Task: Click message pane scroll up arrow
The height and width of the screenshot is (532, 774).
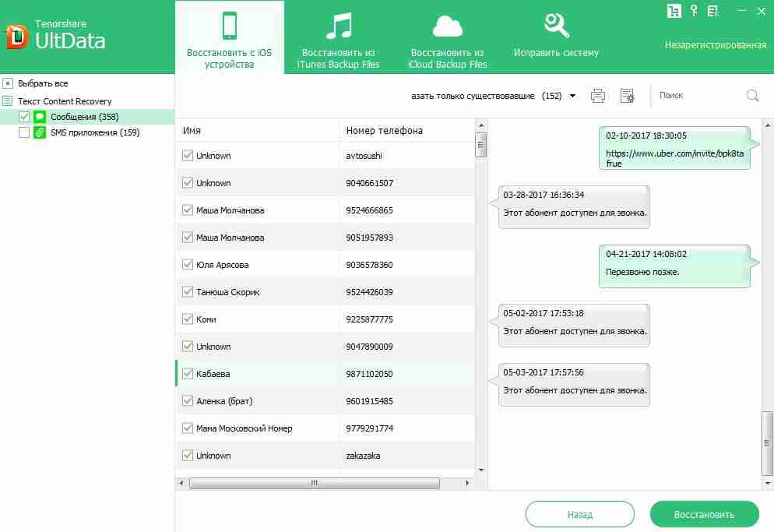Action: 768,125
